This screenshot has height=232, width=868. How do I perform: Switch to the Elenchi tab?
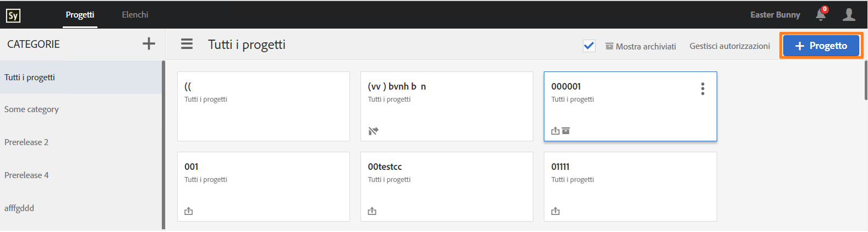pyautogui.click(x=135, y=15)
